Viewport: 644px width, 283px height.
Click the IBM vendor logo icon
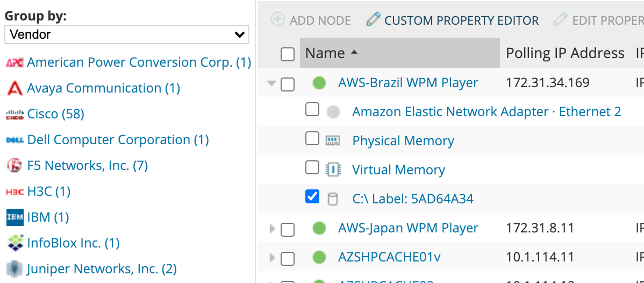coord(15,217)
